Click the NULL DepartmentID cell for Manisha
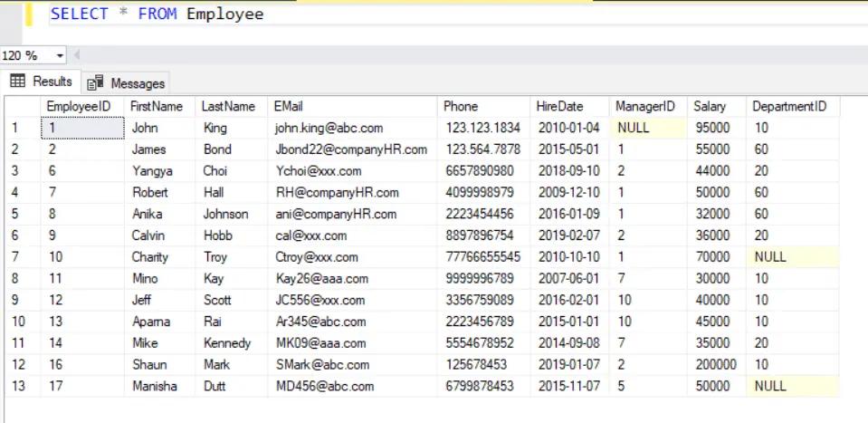The image size is (868, 423). point(771,387)
